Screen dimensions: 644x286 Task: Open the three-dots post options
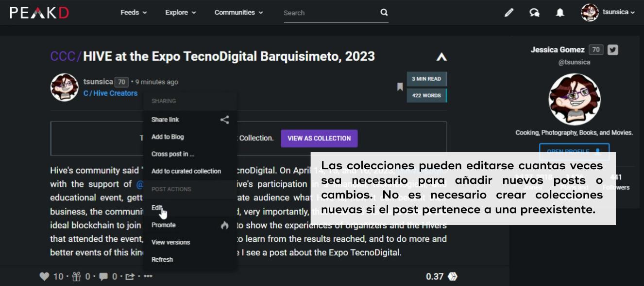click(148, 277)
